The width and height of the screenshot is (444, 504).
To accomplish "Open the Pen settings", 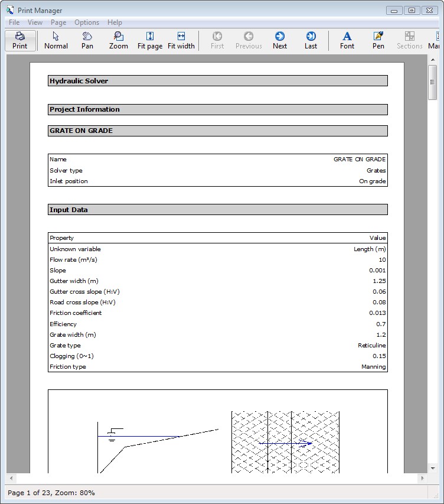I will [378, 40].
